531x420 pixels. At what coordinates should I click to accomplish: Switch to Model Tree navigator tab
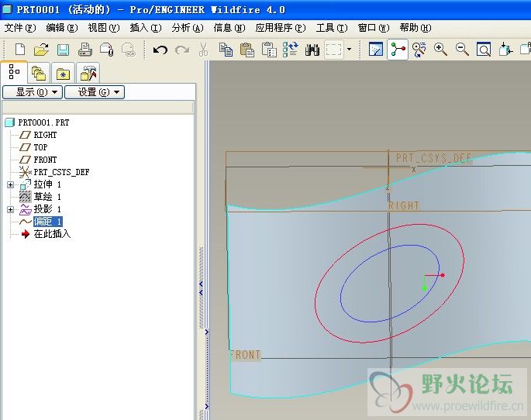tap(14, 72)
